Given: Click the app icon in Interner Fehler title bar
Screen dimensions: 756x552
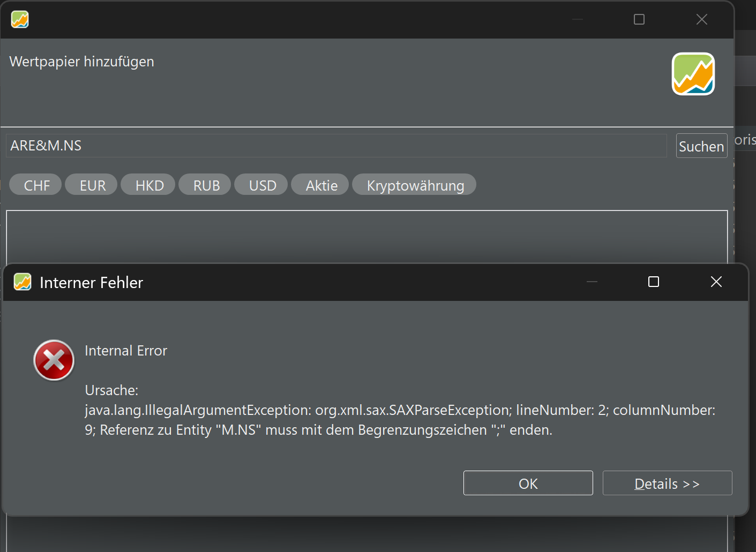Looking at the screenshot, I should tap(23, 282).
